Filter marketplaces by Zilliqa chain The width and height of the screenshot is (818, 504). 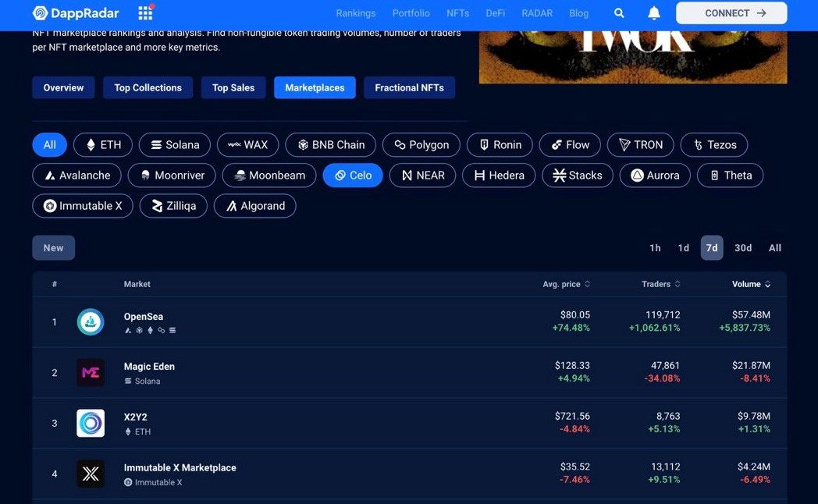coord(174,206)
